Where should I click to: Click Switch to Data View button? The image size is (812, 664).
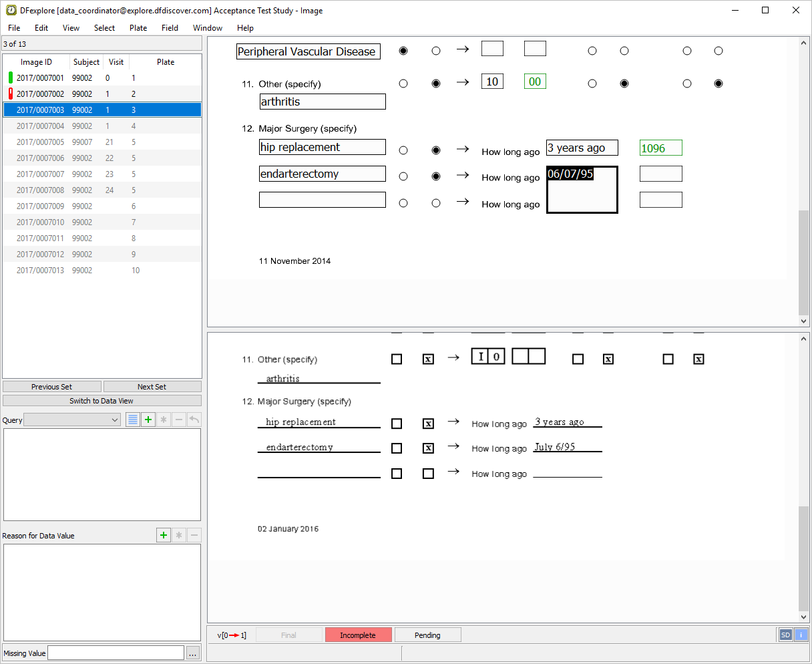[101, 401]
